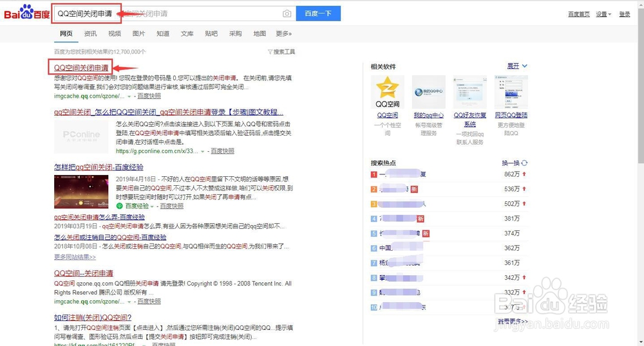
Task: Switch to the 贴吧 tab
Action: click(x=211, y=33)
